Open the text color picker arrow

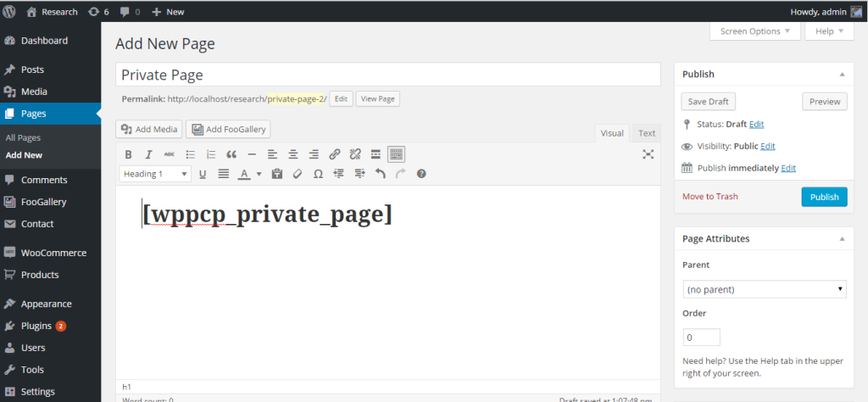click(259, 174)
